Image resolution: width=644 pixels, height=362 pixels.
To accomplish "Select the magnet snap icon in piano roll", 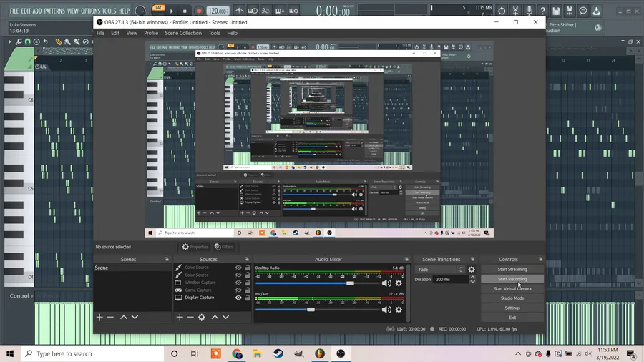I will point(27,41).
